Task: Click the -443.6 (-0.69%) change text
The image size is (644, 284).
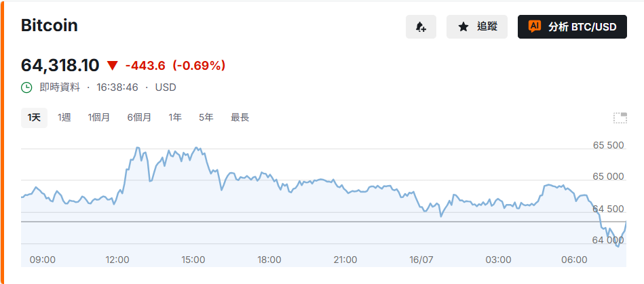Action: (x=175, y=66)
